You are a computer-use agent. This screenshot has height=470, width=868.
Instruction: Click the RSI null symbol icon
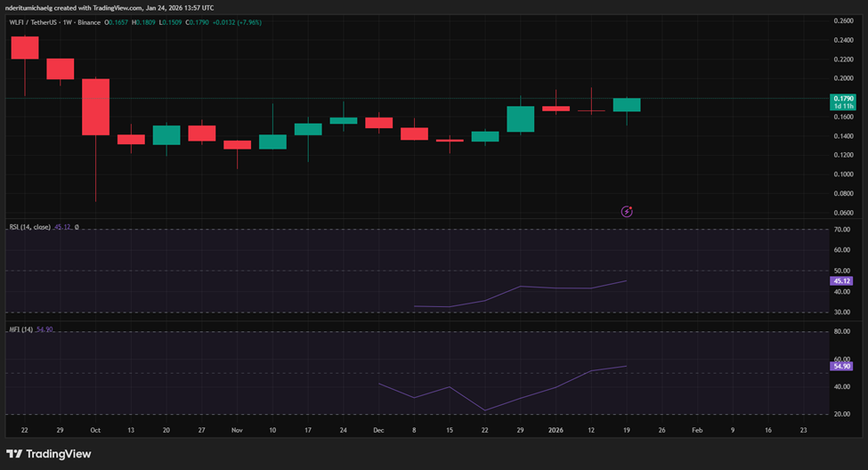[77, 227]
